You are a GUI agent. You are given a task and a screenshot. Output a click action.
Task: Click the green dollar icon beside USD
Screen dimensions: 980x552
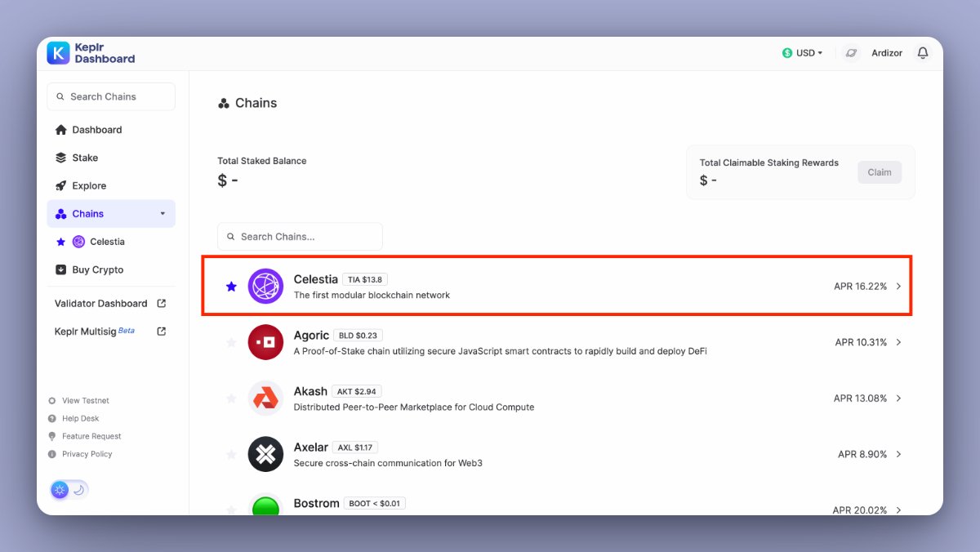787,53
